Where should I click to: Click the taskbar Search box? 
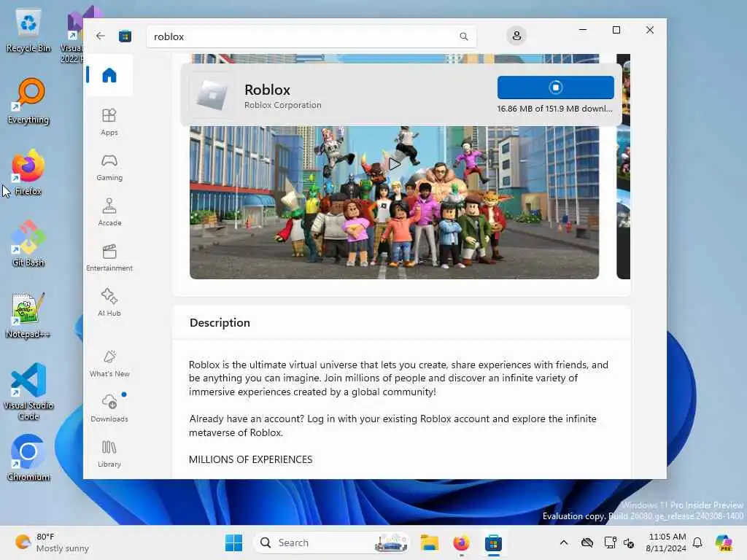coord(332,542)
